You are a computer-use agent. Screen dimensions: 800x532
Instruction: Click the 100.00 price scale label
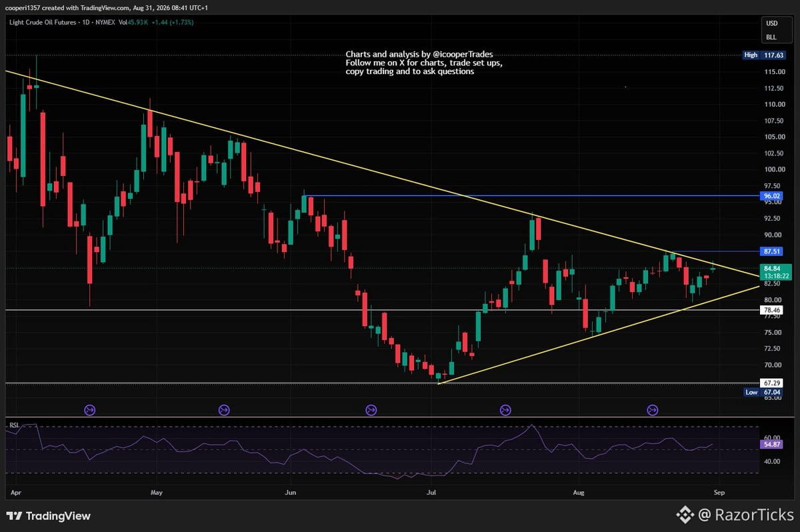tap(773, 169)
